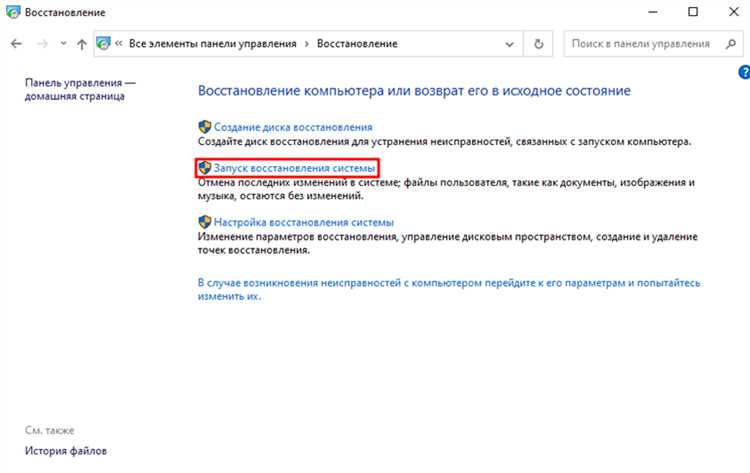Screen dimensions: 750x473
Task: Click the magnifier search icon
Action: coord(730,44)
